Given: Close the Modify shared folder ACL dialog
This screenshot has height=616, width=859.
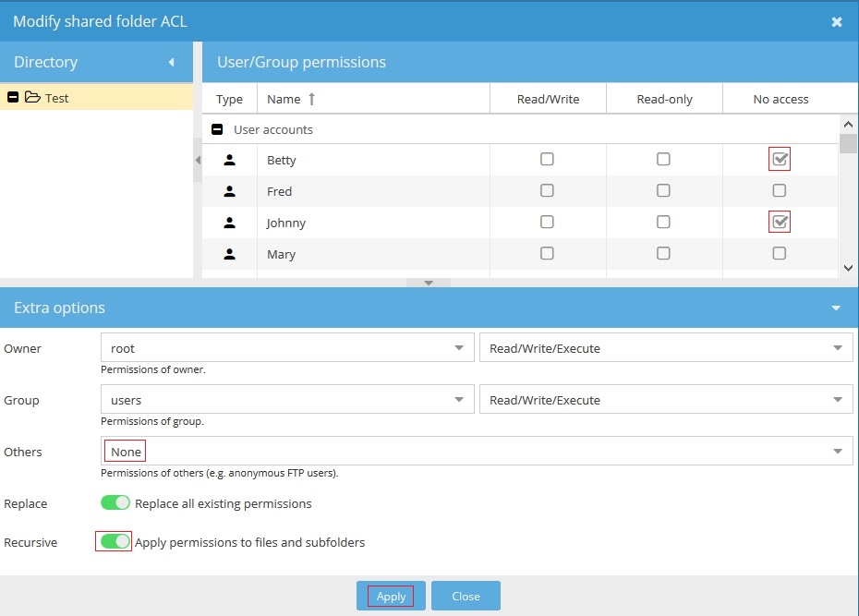Looking at the screenshot, I should pos(837,21).
